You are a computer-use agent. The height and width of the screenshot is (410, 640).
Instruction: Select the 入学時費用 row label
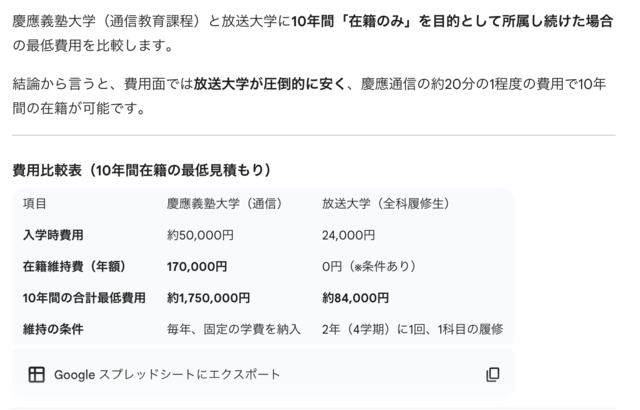54,235
